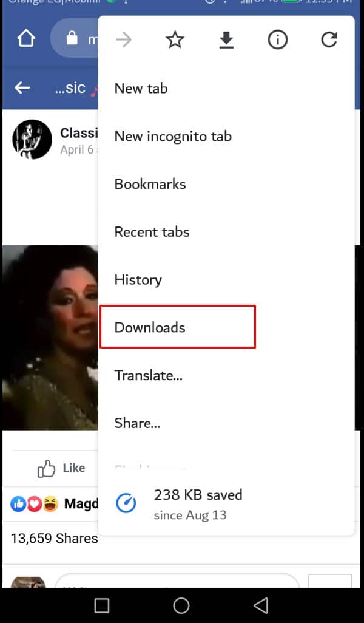
Task: Bookmark this page with the star icon
Action: (x=175, y=39)
